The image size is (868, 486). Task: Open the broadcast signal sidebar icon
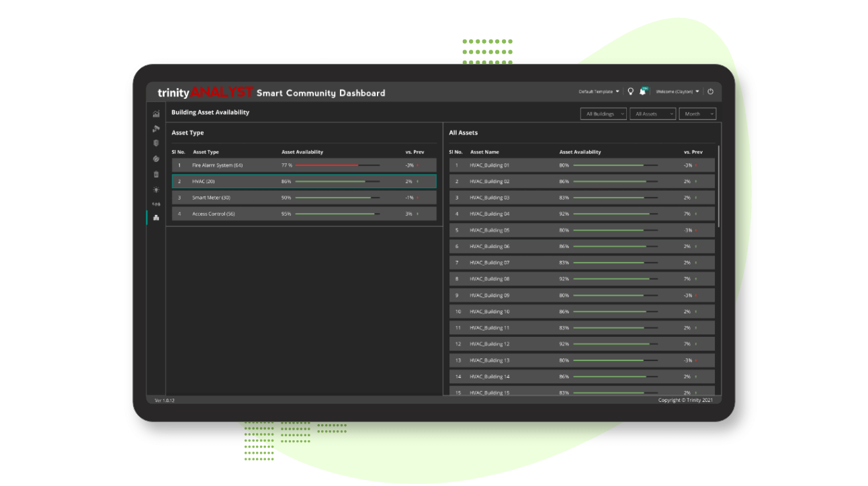(x=156, y=204)
